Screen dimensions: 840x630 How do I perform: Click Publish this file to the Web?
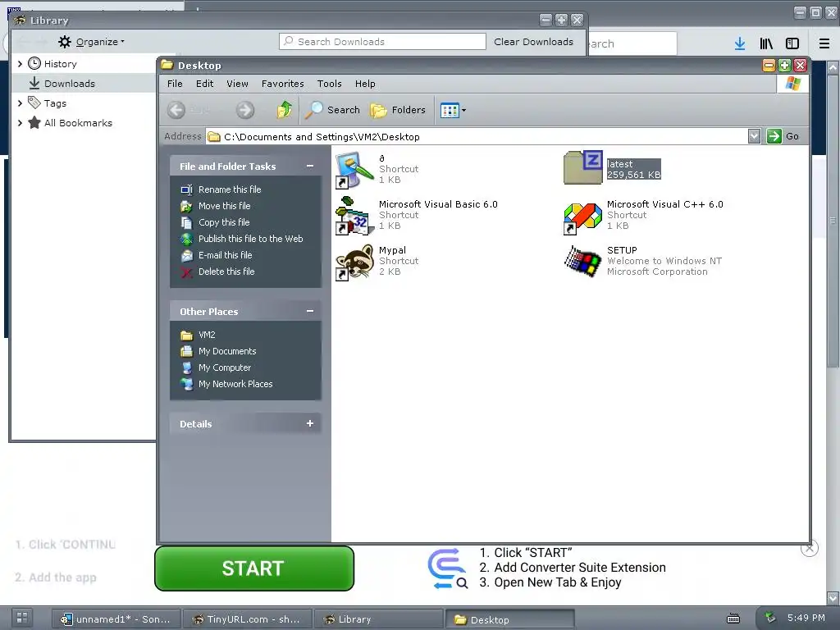[x=250, y=239]
